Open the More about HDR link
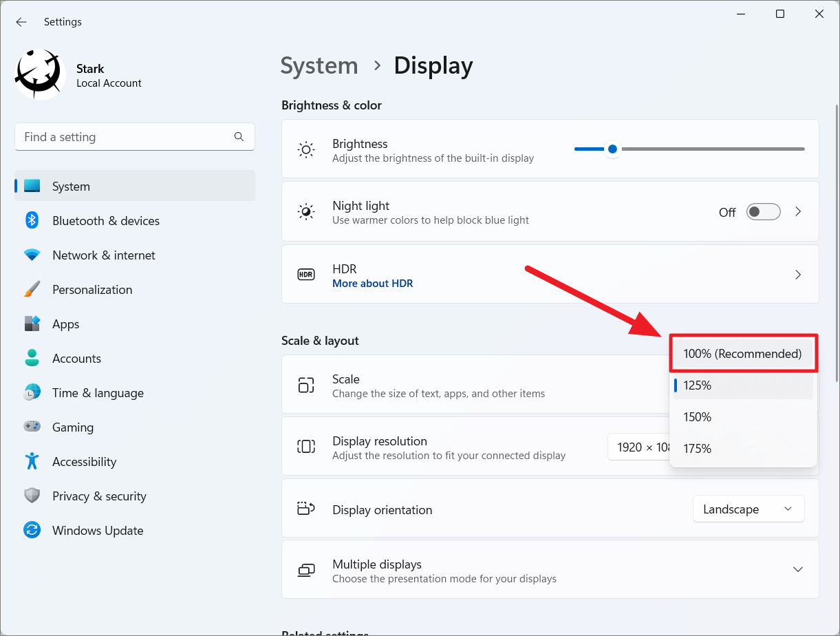This screenshot has height=636, width=840. pos(372,283)
